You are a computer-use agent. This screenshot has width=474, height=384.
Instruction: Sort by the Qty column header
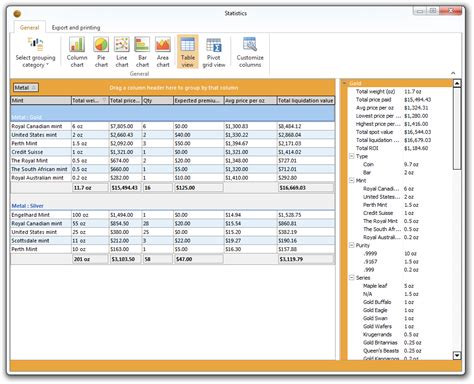[158, 100]
